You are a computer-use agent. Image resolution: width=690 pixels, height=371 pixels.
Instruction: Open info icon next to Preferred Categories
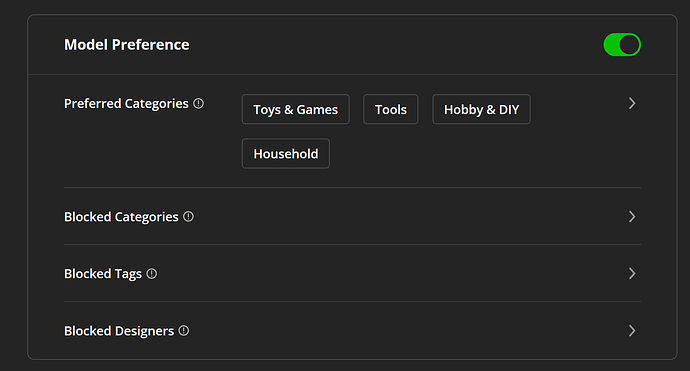(x=198, y=103)
